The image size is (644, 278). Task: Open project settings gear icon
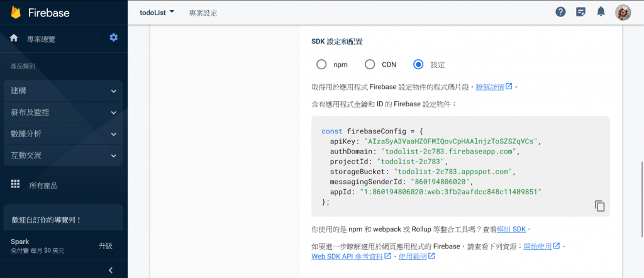point(113,37)
